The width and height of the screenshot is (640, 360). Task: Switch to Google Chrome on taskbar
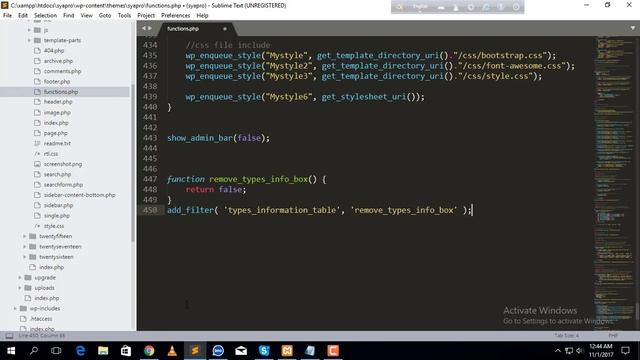pos(149,351)
